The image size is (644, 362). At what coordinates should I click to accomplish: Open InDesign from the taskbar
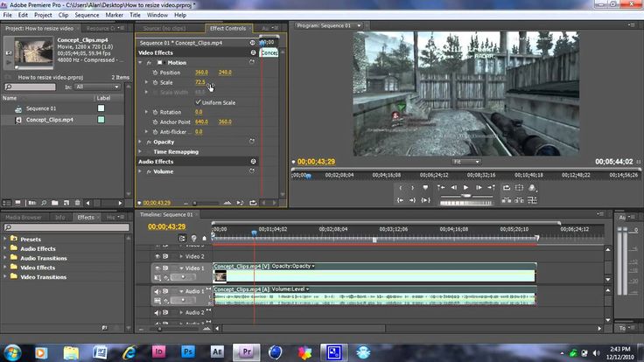point(158,352)
